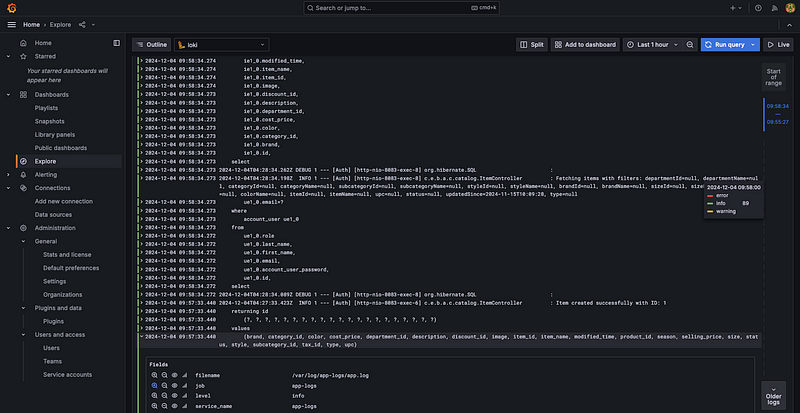Click the Alerting bell icon
Screen dimensions: 800x413
click(23, 175)
